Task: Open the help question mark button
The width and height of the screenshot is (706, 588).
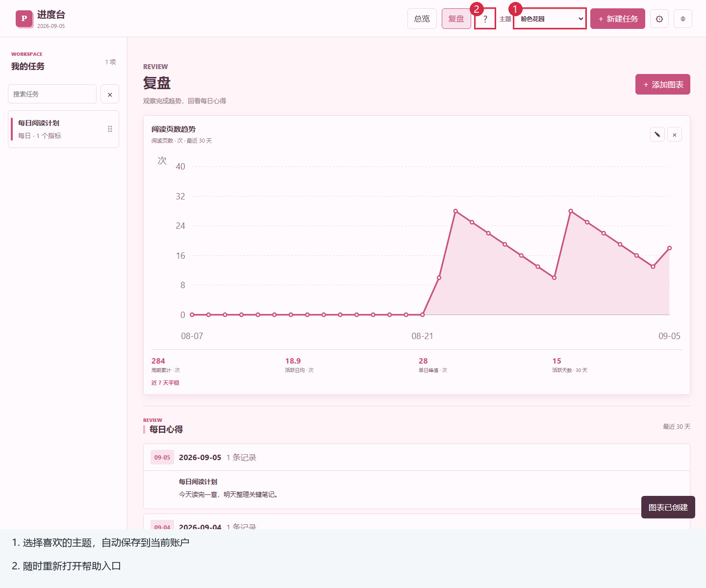Action: 485,19
